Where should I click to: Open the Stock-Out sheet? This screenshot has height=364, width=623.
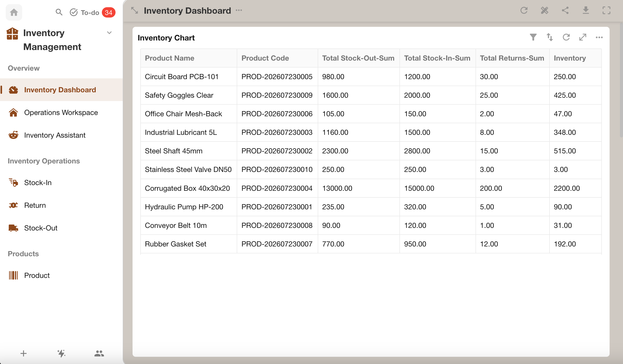point(61,228)
